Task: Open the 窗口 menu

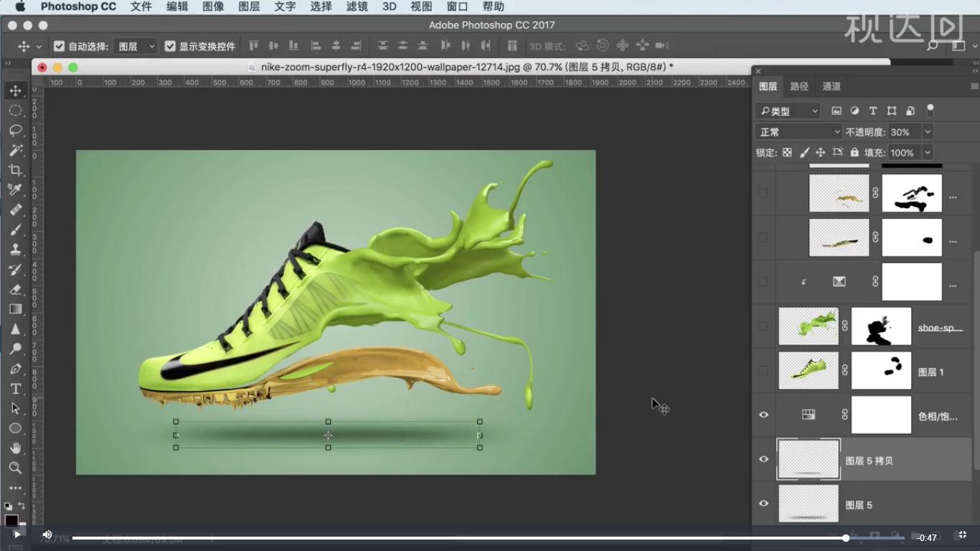Action: [x=457, y=6]
